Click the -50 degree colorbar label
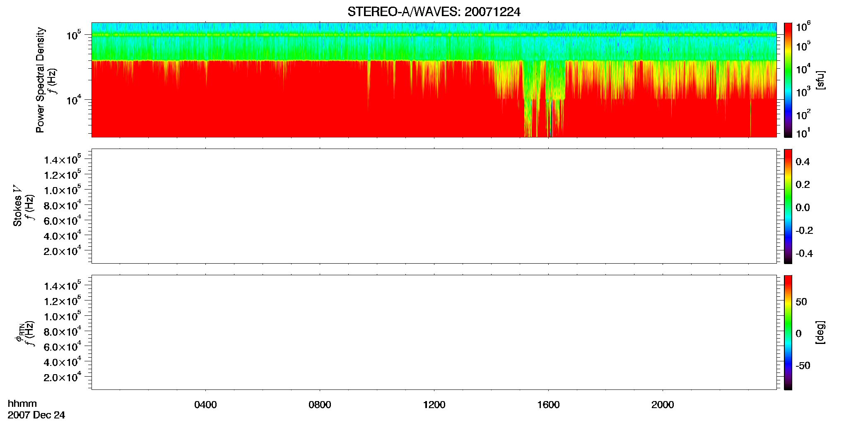 (x=803, y=365)
